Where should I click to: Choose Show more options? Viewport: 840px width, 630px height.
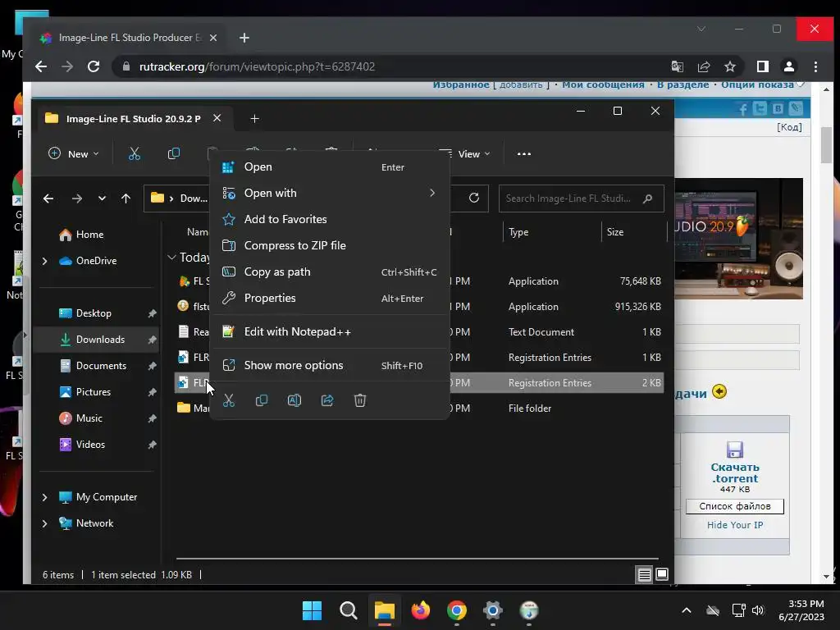tap(329, 365)
